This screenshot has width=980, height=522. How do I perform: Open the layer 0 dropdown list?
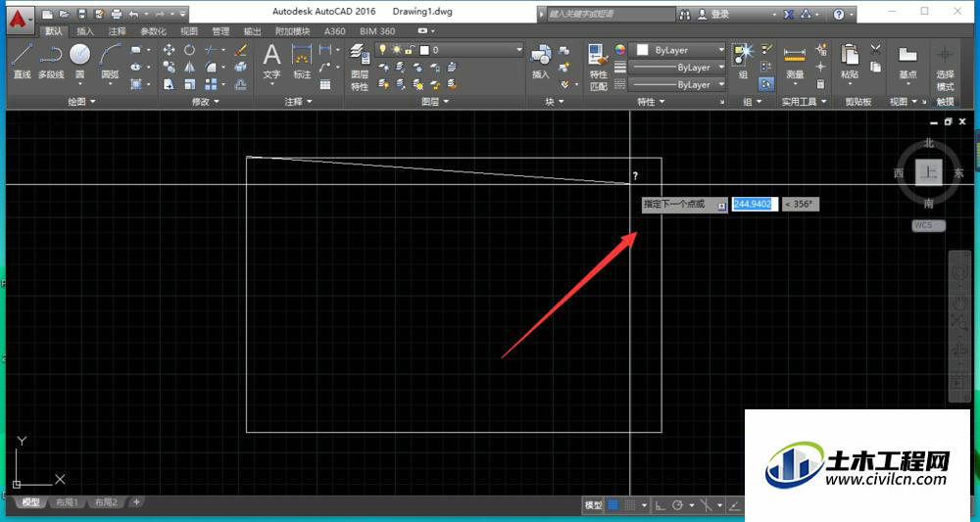pyautogui.click(x=518, y=49)
